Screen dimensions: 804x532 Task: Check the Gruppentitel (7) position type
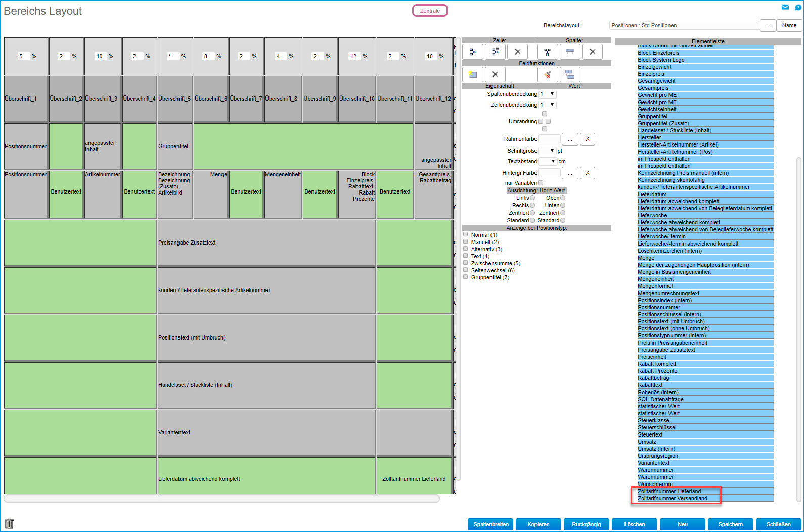(x=466, y=277)
